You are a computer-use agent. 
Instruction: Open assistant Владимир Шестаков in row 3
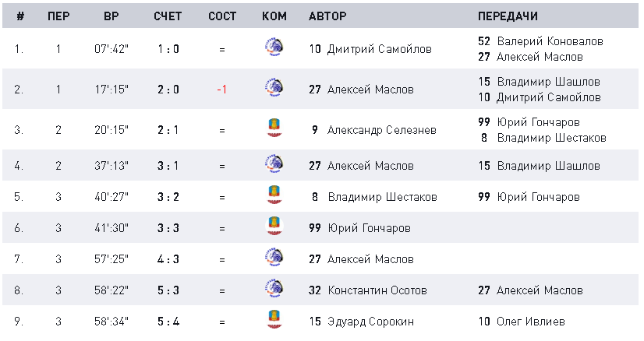pos(551,138)
